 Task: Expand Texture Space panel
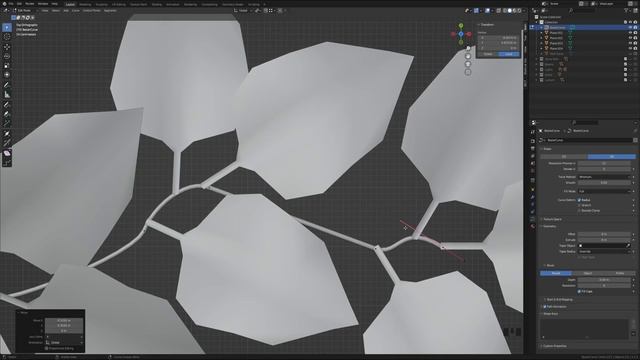552,219
